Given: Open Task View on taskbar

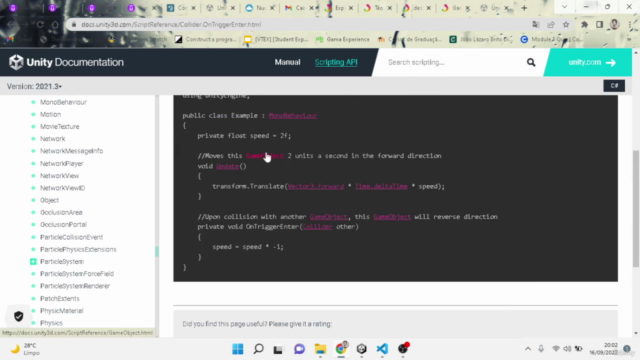Looking at the screenshot, I should pyautogui.click(x=278, y=349).
